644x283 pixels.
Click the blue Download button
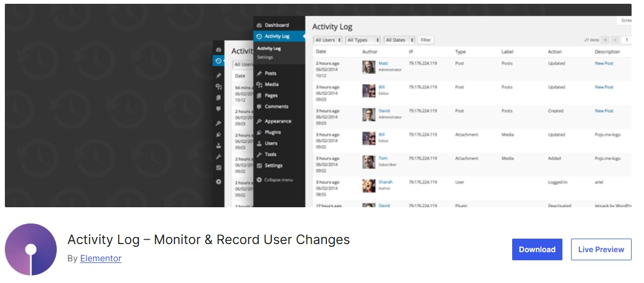point(537,249)
